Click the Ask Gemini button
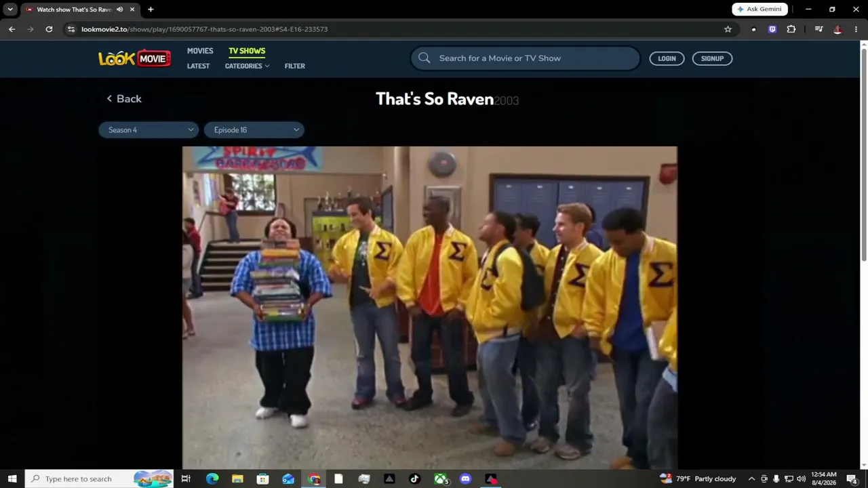The image size is (868, 488). coord(759,9)
